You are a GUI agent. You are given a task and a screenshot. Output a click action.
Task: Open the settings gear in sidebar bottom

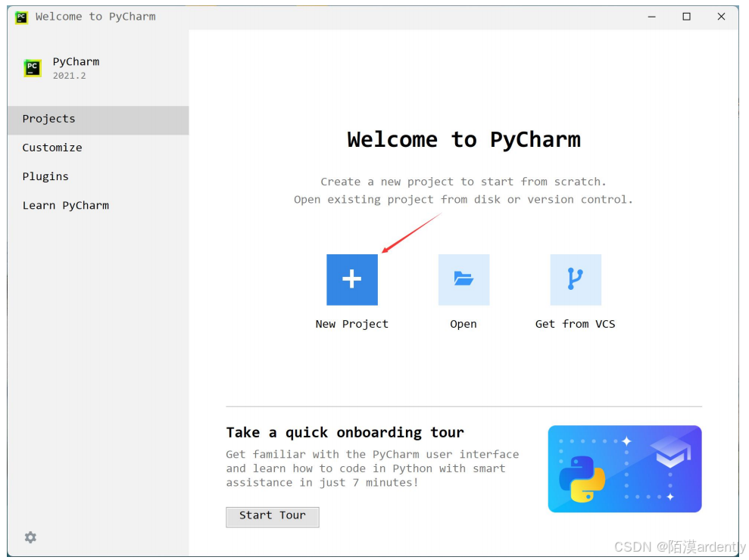coord(30,537)
